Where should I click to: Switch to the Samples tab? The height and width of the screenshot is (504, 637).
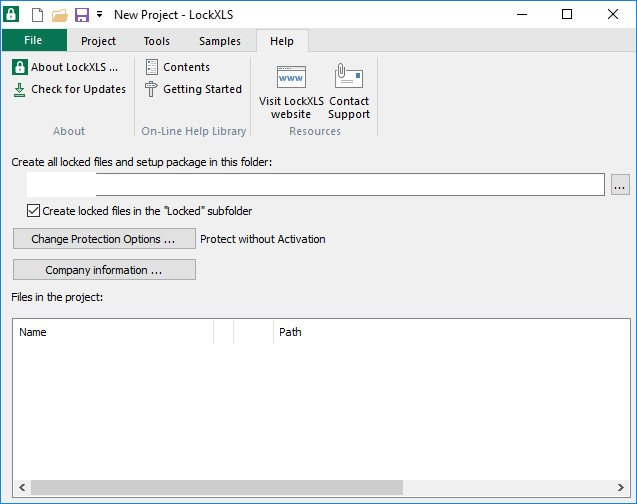220,41
